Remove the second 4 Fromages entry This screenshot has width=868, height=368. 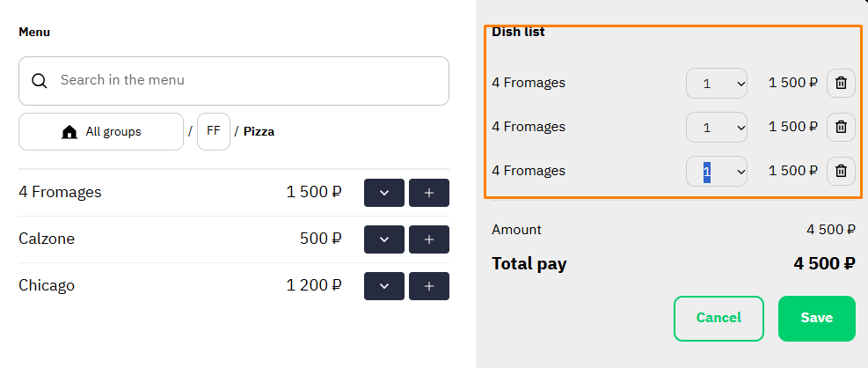coord(841,127)
